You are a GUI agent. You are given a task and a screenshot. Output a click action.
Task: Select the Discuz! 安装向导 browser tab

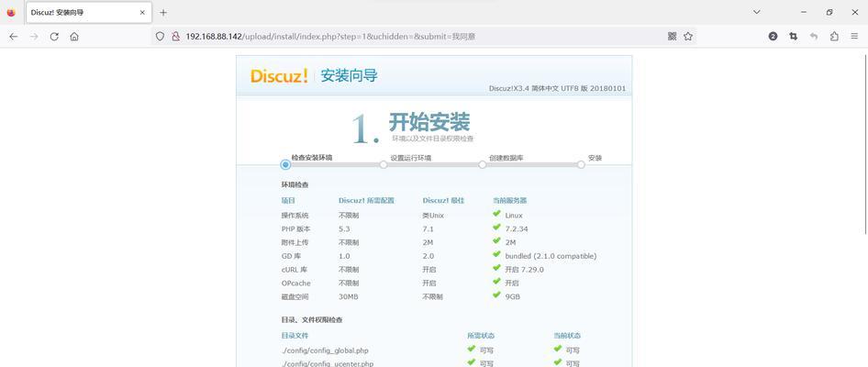pyautogui.click(x=88, y=12)
